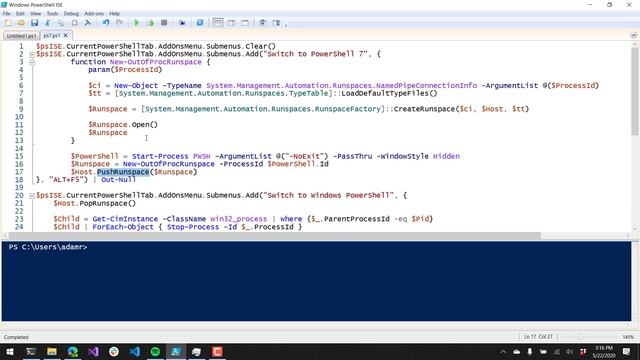Screen dimensions: 640x360
Task: Open the Windows Start menu
Action: pyautogui.click(x=10, y=351)
